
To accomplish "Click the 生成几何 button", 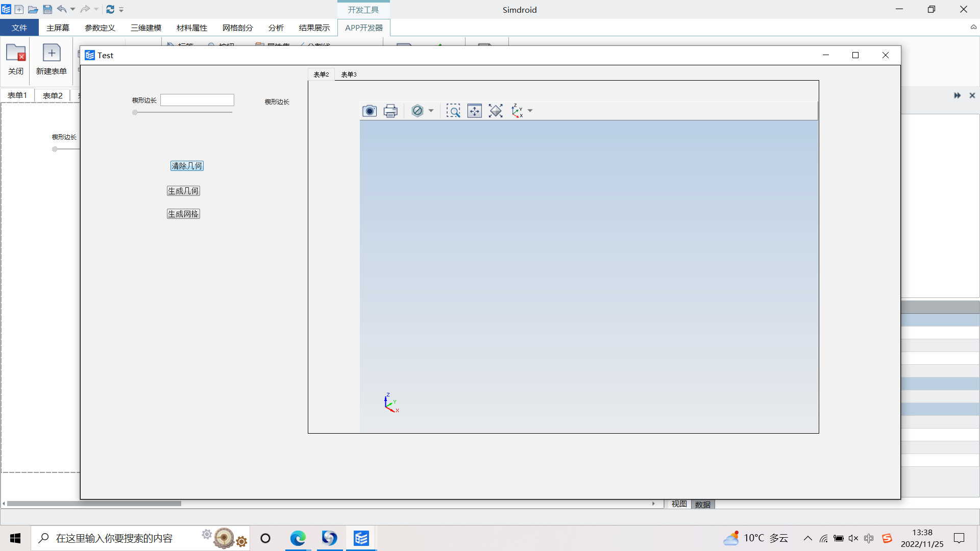I will (x=183, y=191).
